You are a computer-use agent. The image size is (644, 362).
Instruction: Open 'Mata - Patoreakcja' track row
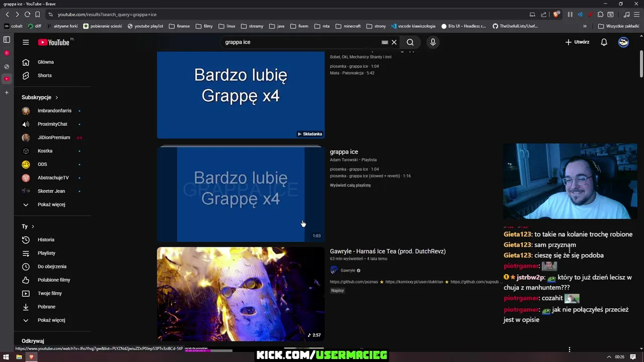352,73
